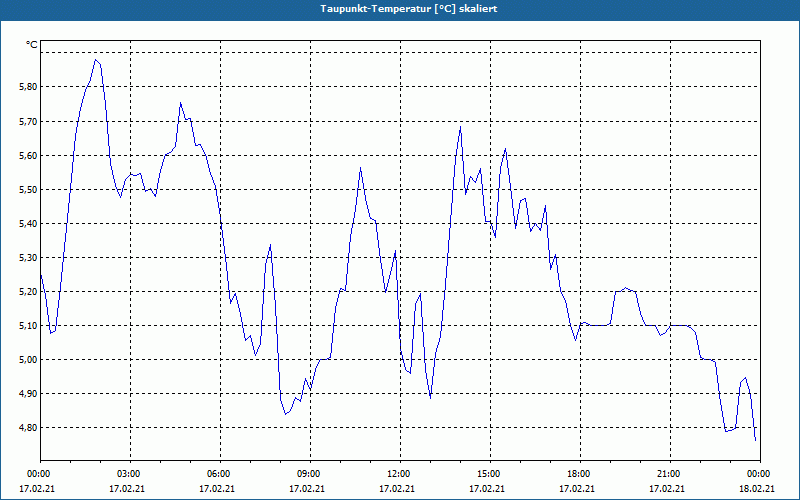Click the 12:00 time axis label

(400, 474)
